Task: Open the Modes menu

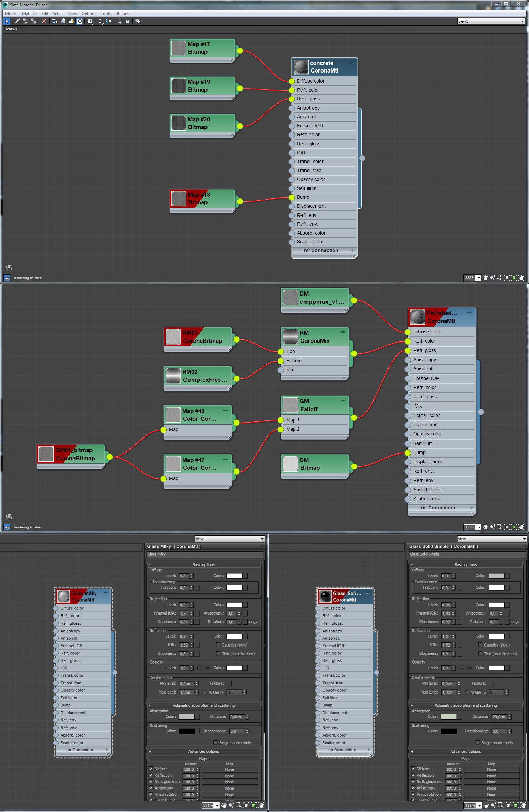Action: coord(11,14)
